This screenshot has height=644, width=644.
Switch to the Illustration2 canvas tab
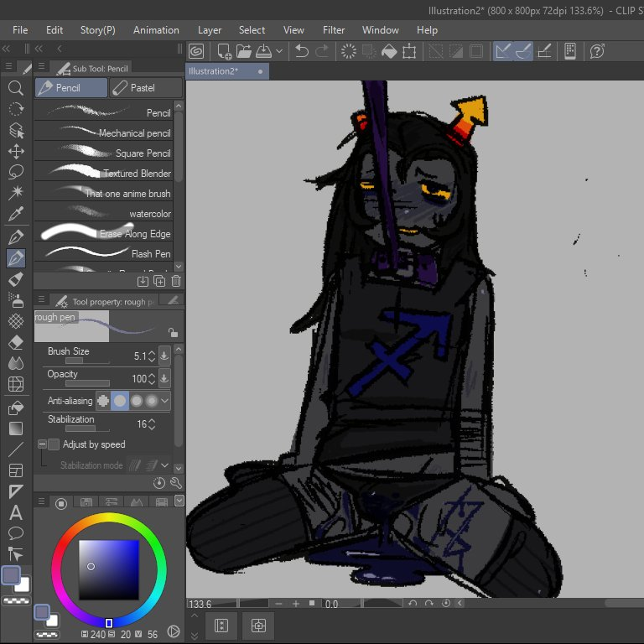227,71
